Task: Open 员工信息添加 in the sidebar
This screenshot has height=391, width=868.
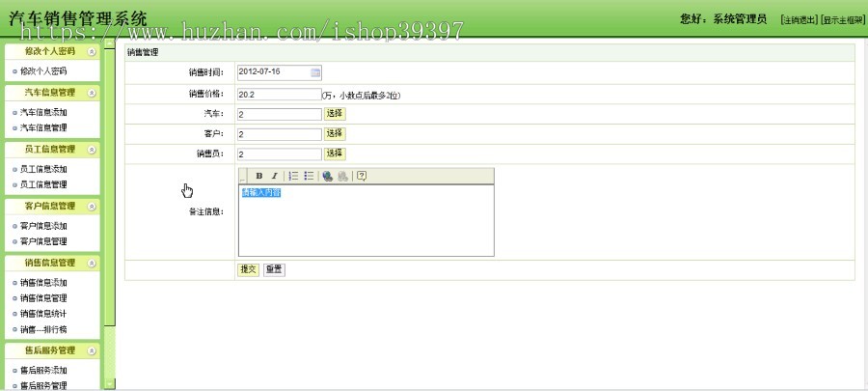Action: pos(43,170)
